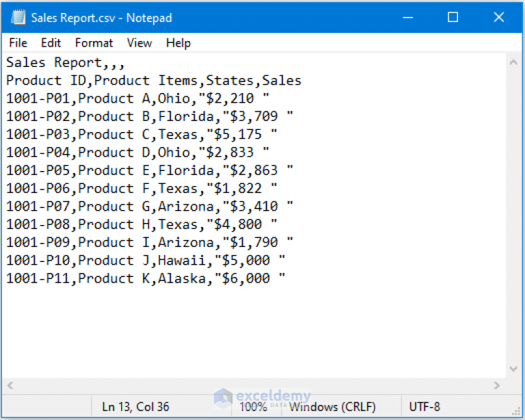Open the Help menu
The image size is (525, 420).
click(x=178, y=43)
